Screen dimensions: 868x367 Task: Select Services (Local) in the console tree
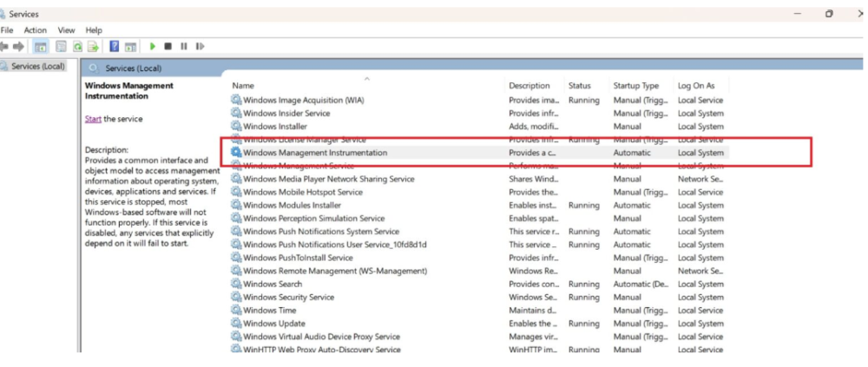coord(39,67)
